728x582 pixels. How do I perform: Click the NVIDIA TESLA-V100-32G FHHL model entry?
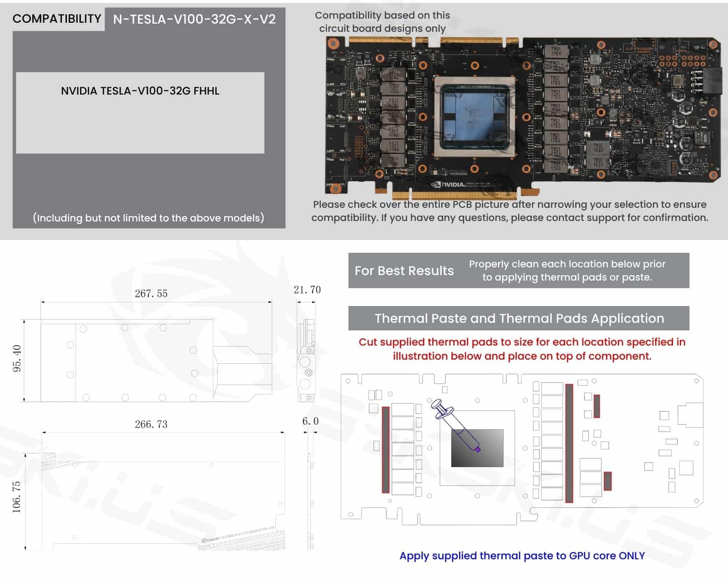point(140,91)
